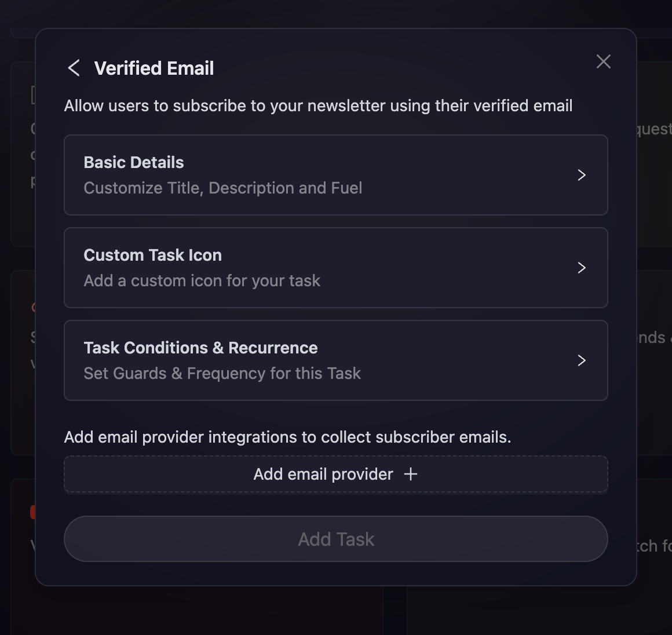Click the chevron on Custom Task Icon card
The height and width of the screenshot is (635, 672).
(x=582, y=268)
